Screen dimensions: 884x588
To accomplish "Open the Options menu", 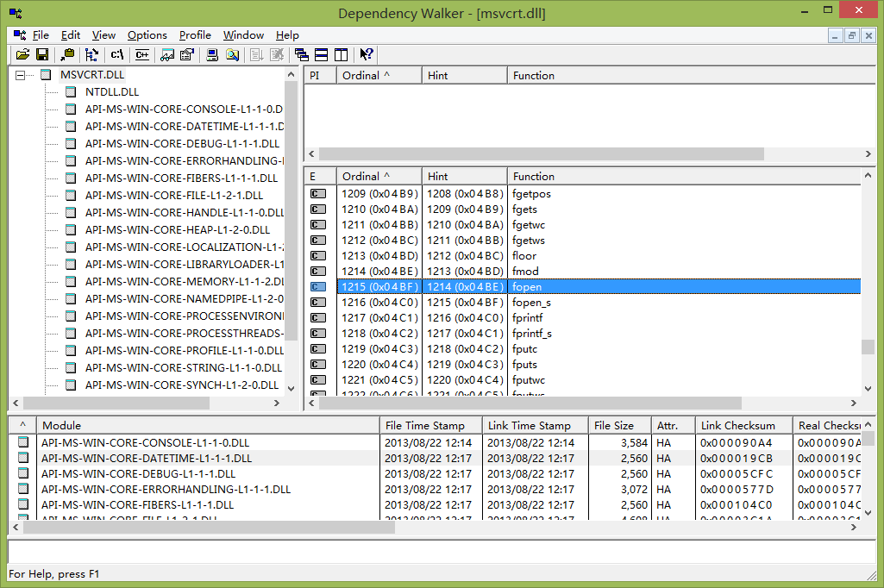I will [x=147, y=35].
